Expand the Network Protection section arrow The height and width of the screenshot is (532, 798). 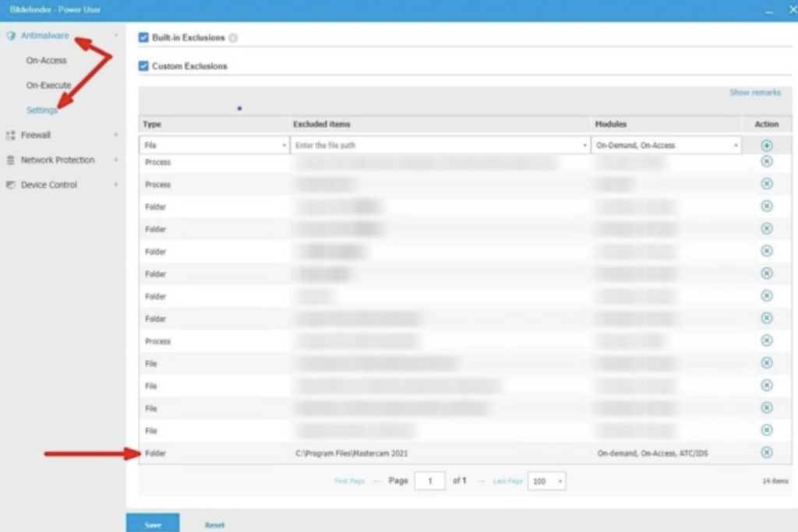116,160
